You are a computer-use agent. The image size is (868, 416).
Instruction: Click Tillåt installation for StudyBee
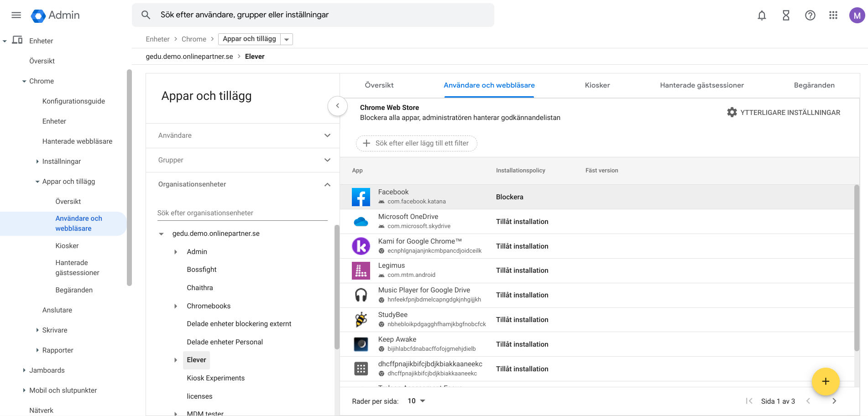point(522,320)
